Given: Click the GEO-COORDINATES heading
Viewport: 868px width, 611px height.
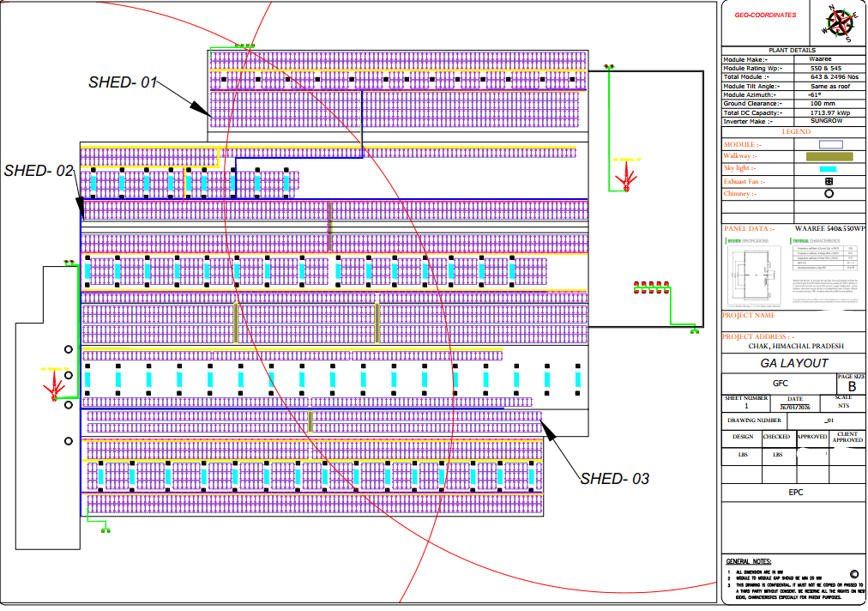Looking at the screenshot, I should click(765, 15).
